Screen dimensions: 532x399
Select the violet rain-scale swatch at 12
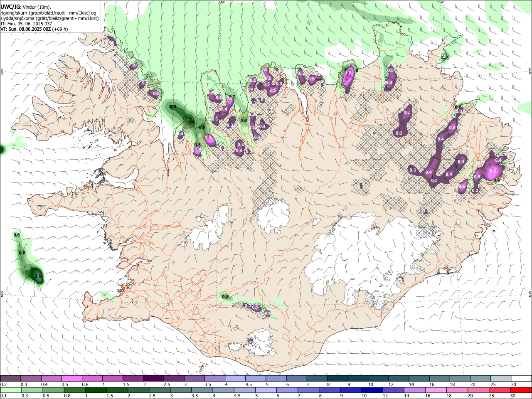[393, 390]
